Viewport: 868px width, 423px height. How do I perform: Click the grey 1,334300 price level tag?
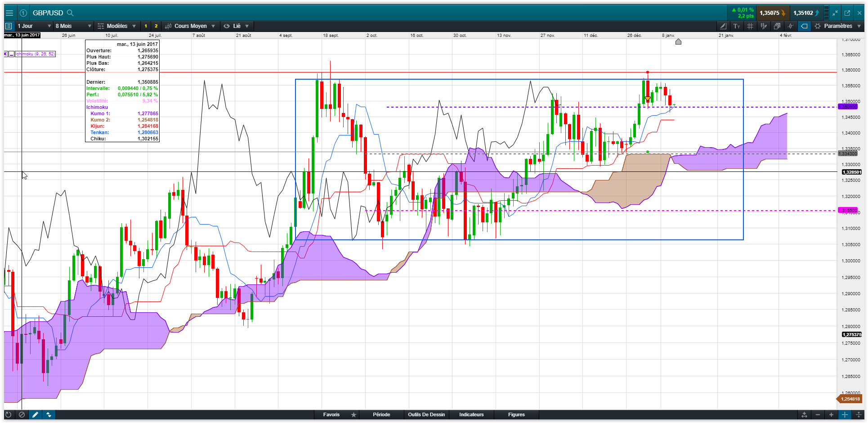(x=848, y=154)
